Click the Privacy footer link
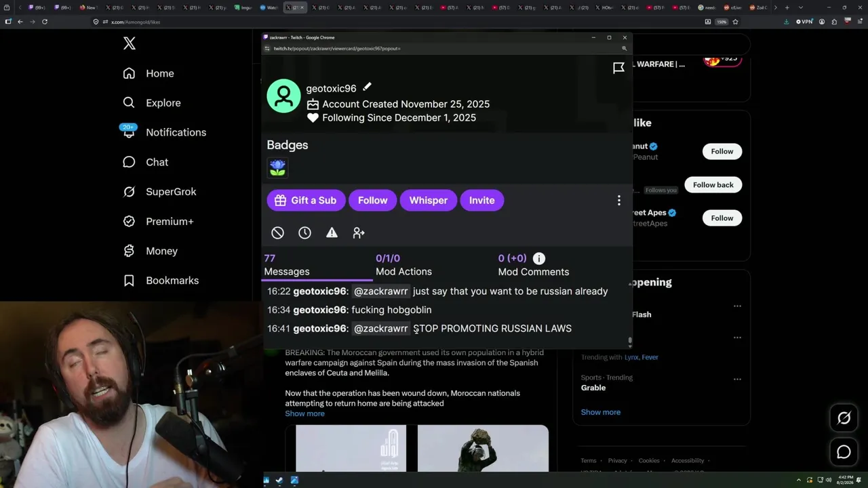 617,461
